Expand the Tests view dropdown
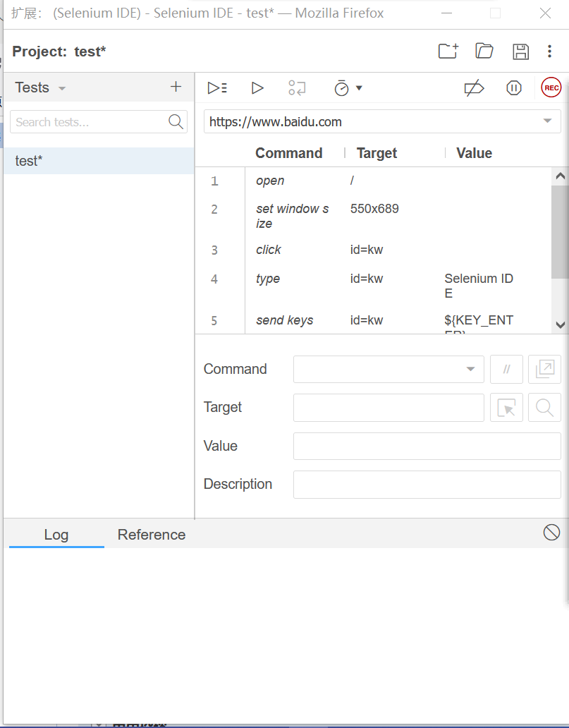The width and height of the screenshot is (569, 728). coord(62,88)
